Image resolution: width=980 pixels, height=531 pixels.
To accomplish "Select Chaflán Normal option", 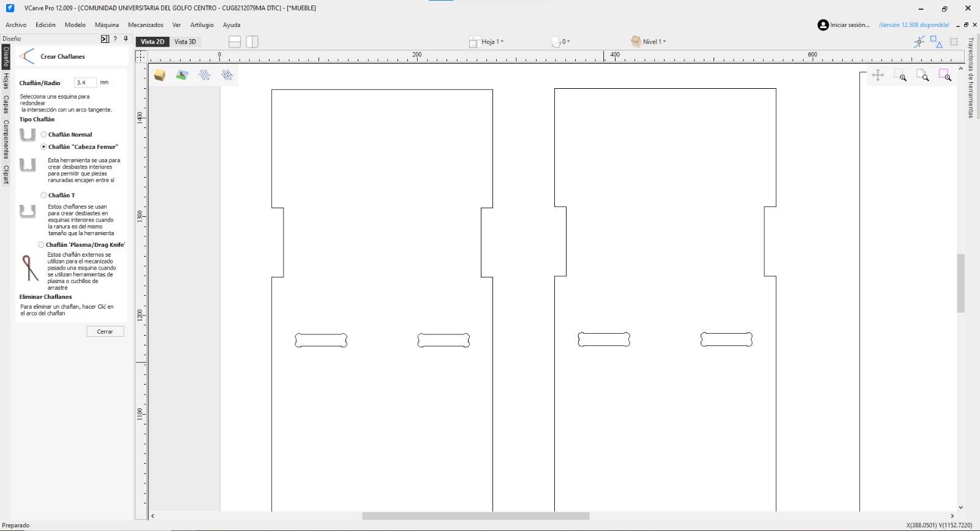I will [43, 135].
